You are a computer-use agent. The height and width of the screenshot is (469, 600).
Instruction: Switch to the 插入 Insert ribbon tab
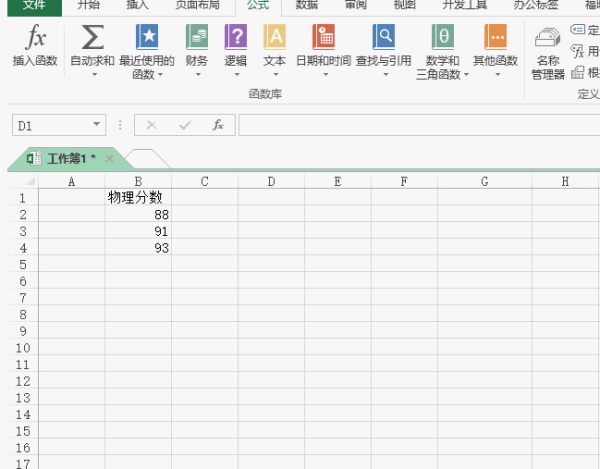point(137,5)
